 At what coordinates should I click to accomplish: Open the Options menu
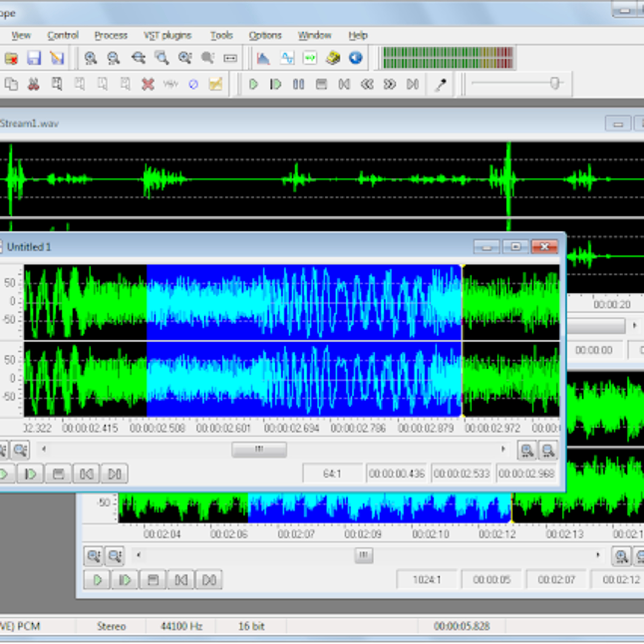coord(265,35)
